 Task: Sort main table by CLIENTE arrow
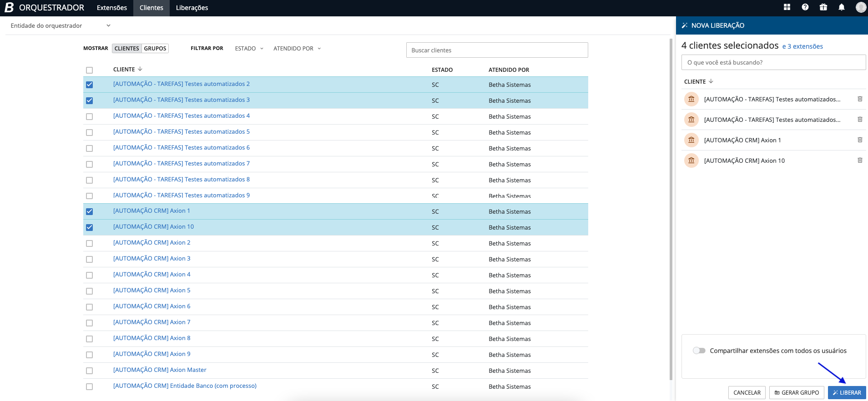[x=140, y=69]
